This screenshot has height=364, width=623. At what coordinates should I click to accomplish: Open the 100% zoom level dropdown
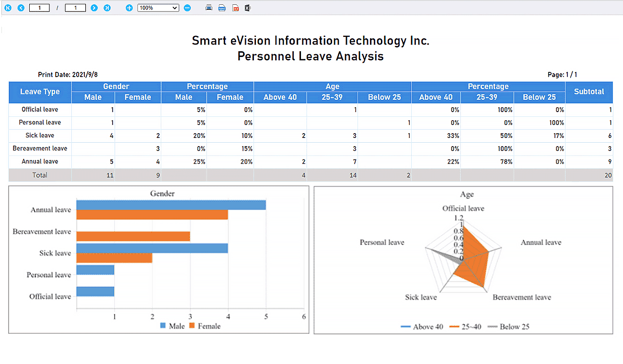(158, 8)
